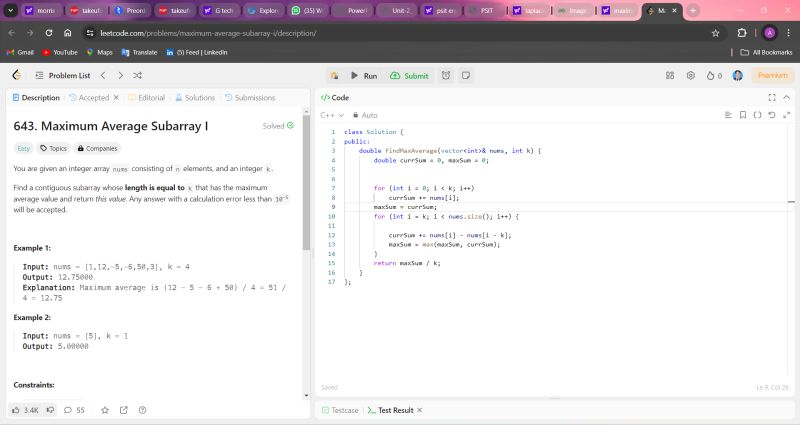Image resolution: width=800 pixels, height=425 pixels.
Task: Star this problem as a favorite
Action: pyautogui.click(x=104, y=410)
